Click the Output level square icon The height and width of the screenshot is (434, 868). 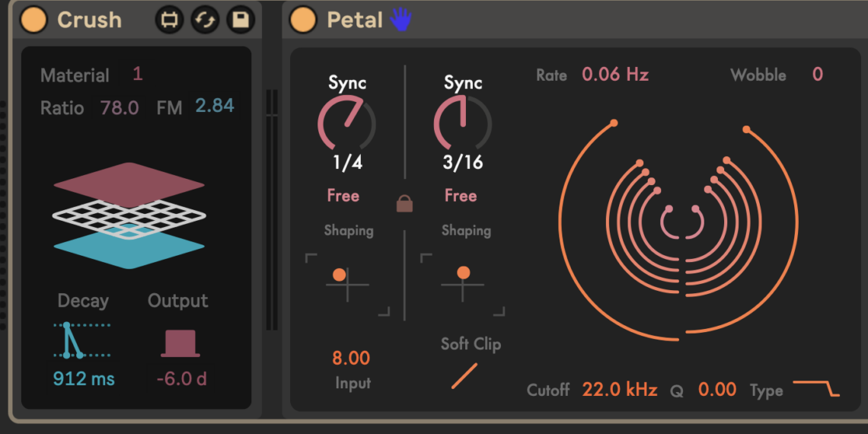(180, 343)
